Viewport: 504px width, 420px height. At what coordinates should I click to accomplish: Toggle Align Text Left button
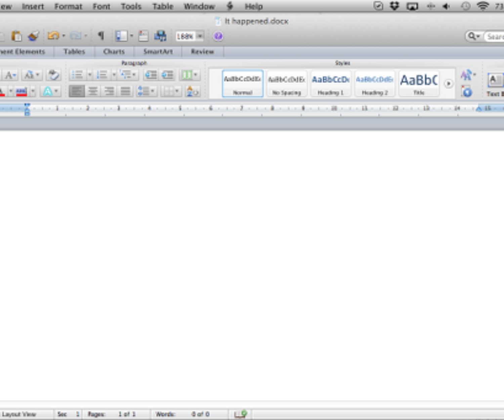point(77,91)
